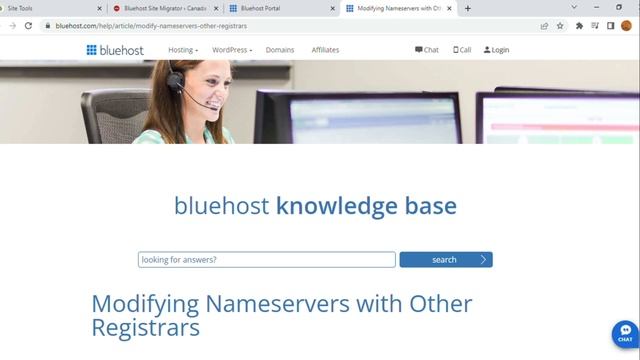
Task: Click the address bar URL
Action: pos(151,26)
